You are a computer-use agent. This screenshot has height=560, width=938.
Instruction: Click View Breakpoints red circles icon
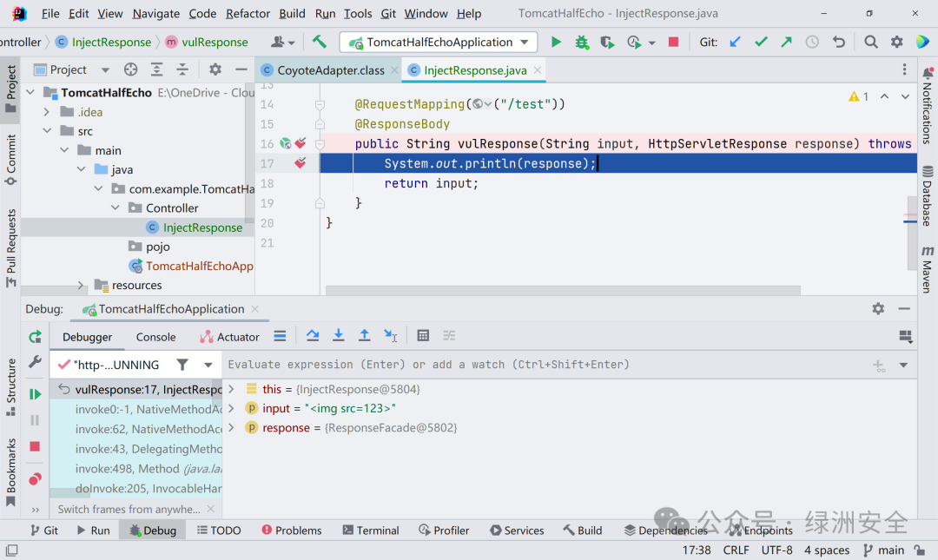click(35, 479)
